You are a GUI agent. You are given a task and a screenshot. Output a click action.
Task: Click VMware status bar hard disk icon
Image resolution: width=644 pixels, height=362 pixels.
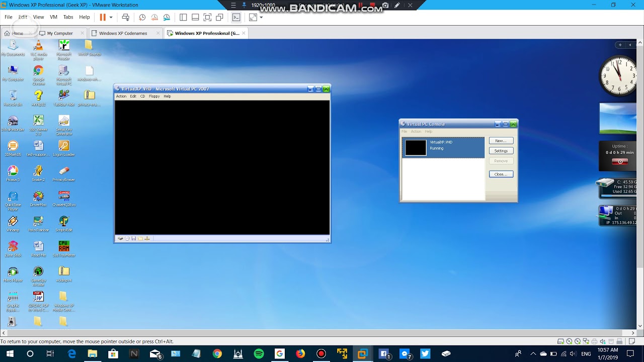coord(561,341)
